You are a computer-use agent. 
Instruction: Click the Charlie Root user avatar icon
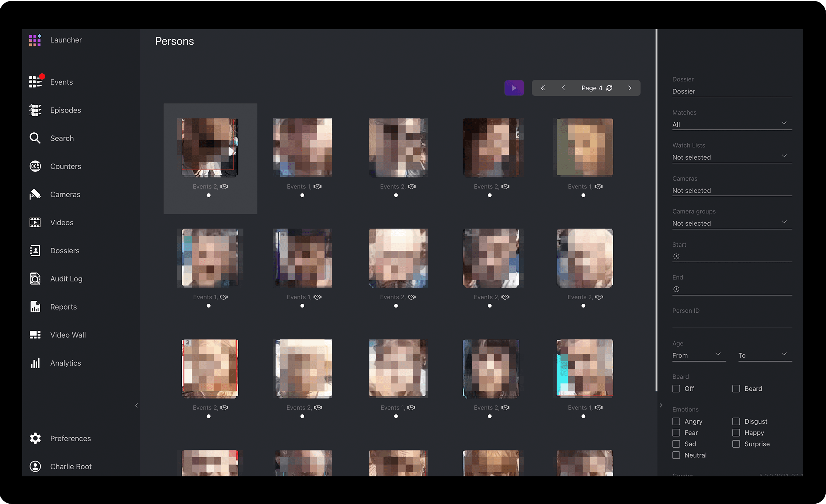(35, 466)
